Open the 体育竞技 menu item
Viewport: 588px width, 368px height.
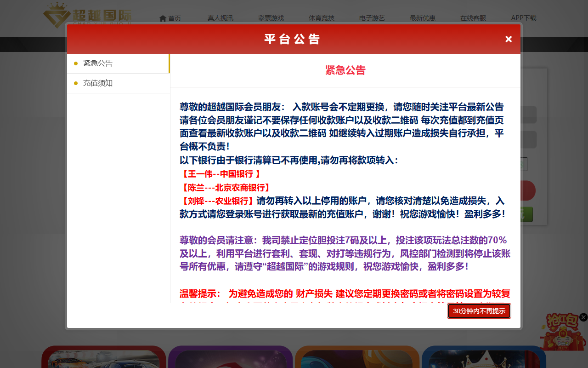point(322,18)
